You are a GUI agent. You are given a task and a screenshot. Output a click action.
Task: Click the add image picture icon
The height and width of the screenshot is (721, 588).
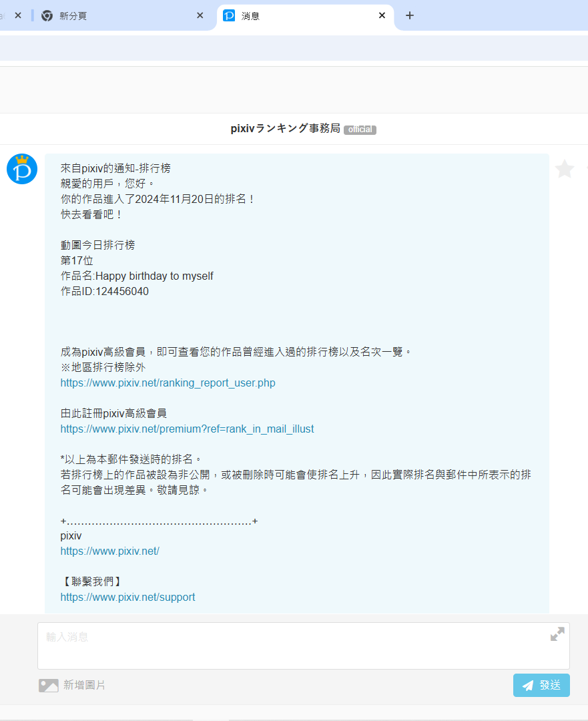[x=48, y=685]
